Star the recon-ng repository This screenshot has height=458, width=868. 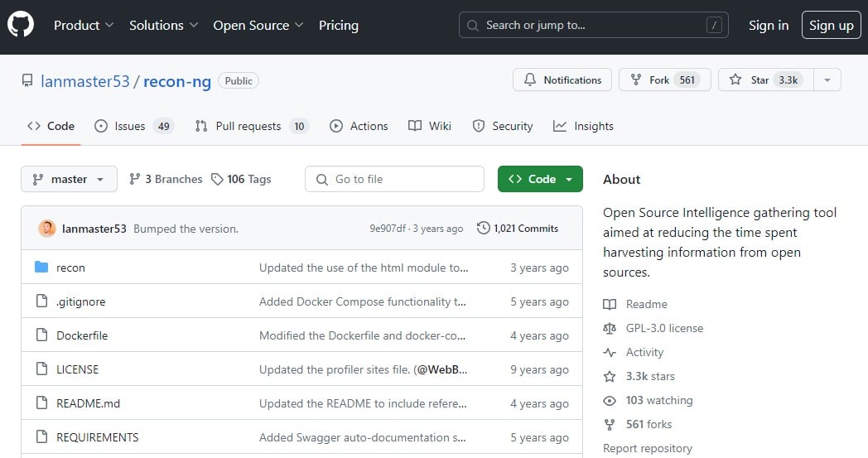pyautogui.click(x=765, y=80)
